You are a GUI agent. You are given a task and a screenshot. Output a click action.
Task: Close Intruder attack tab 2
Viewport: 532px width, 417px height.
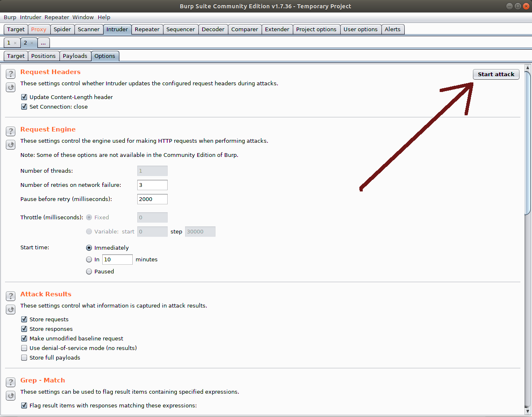pos(32,43)
